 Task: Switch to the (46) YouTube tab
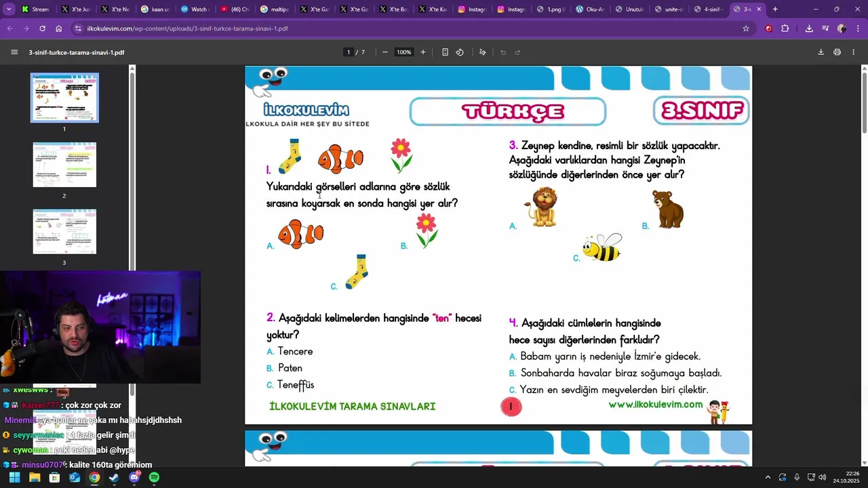[235, 9]
